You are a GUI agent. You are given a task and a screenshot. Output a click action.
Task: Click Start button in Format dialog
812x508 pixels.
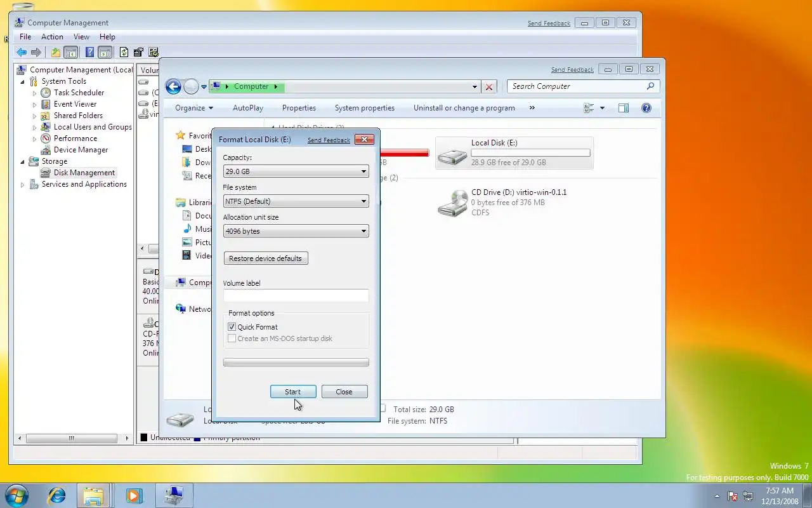click(x=292, y=392)
